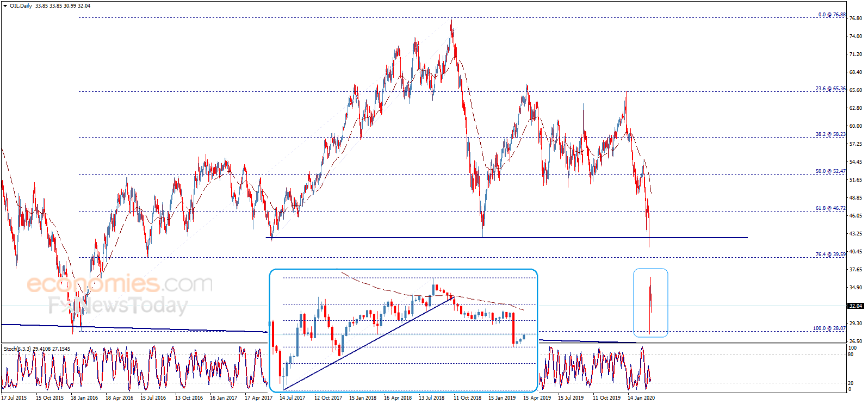Click the 15 Oct 2015 date label

(x=49, y=398)
